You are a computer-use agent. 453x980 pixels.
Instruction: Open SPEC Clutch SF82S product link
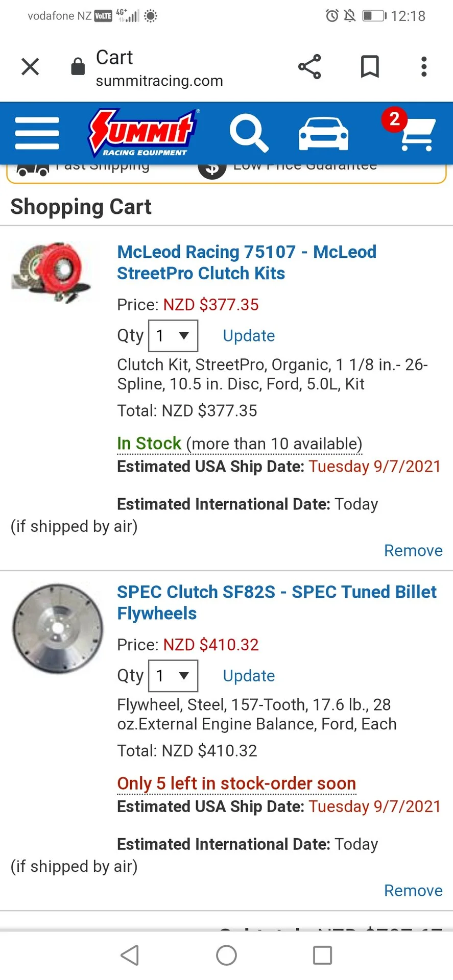[x=277, y=602]
